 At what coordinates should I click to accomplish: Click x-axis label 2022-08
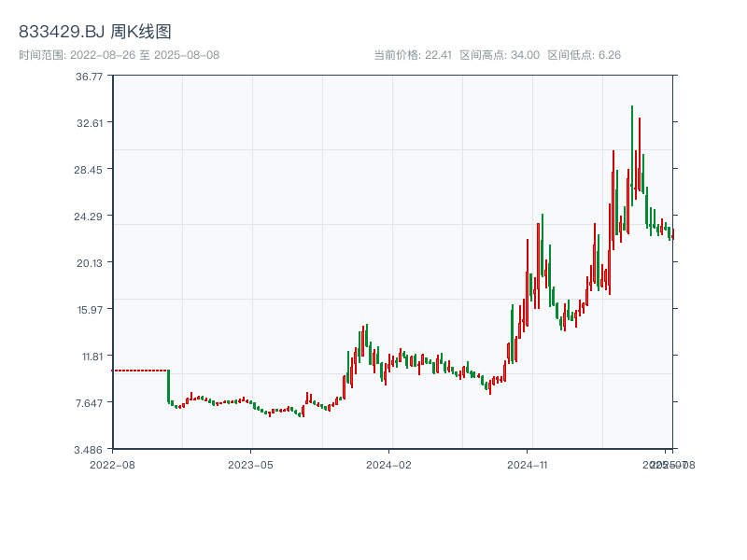click(112, 465)
